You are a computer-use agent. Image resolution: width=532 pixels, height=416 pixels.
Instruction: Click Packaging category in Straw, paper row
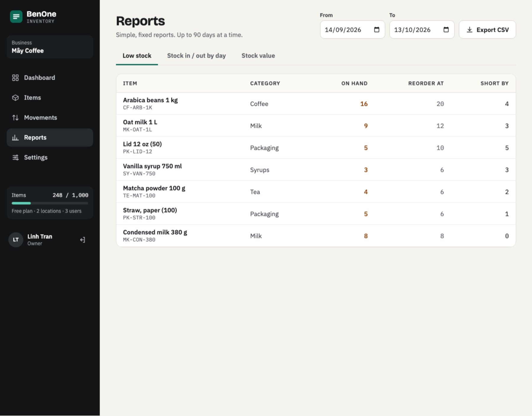pos(264,214)
